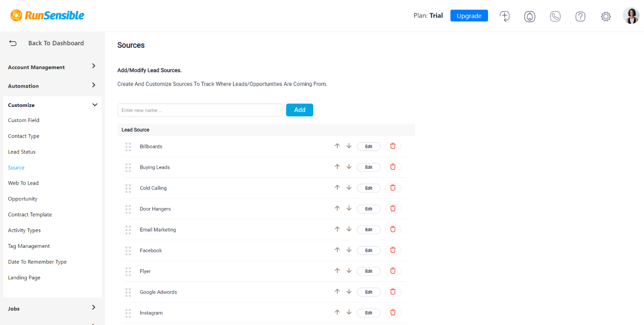The width and height of the screenshot is (644, 325).
Task: Edit the Cold Calling source
Action: pyautogui.click(x=369, y=188)
